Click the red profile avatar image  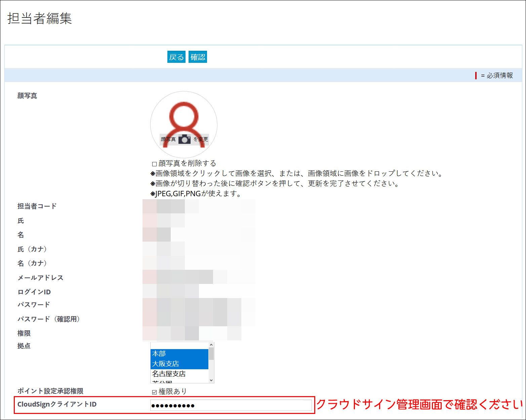coord(184,124)
